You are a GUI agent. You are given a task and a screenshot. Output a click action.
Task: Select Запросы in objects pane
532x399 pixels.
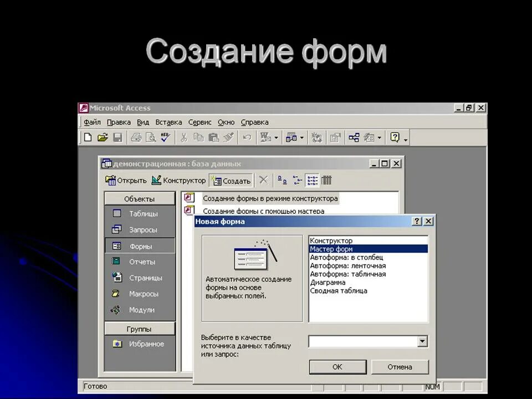pos(140,229)
